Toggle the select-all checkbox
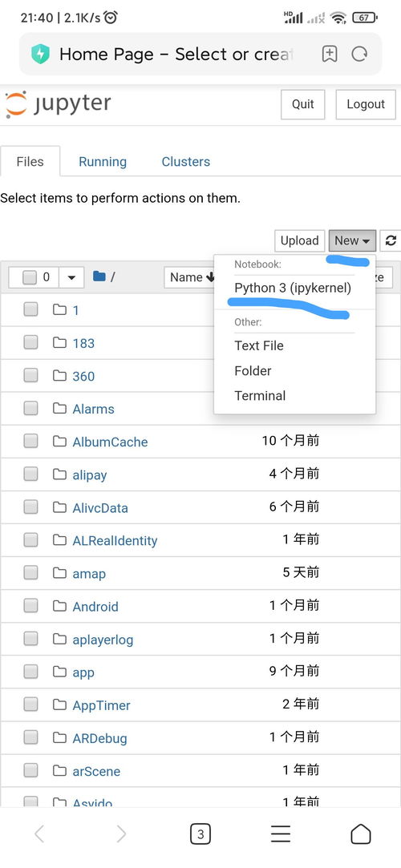 click(30, 277)
